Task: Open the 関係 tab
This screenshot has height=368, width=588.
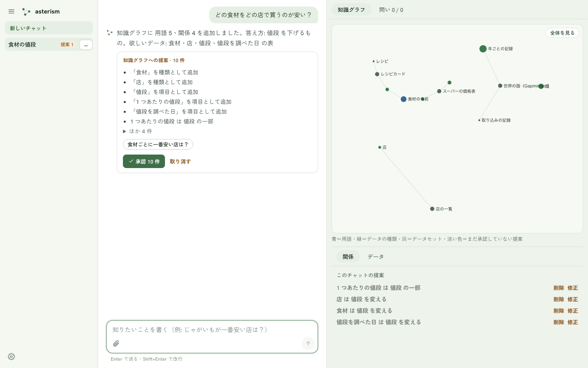Action: 348,257
